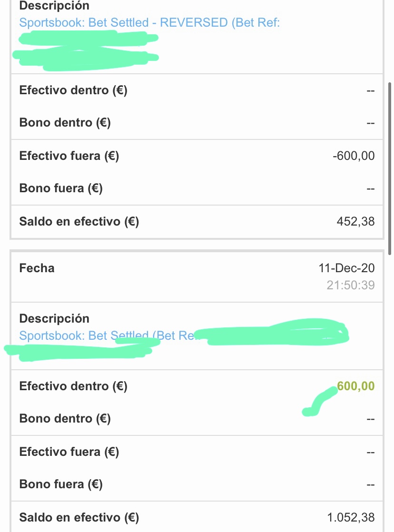Screen dimensions: 394x532
Task: Click Bono dentro label in 11-Dec-20 entry
Action: click(65, 418)
